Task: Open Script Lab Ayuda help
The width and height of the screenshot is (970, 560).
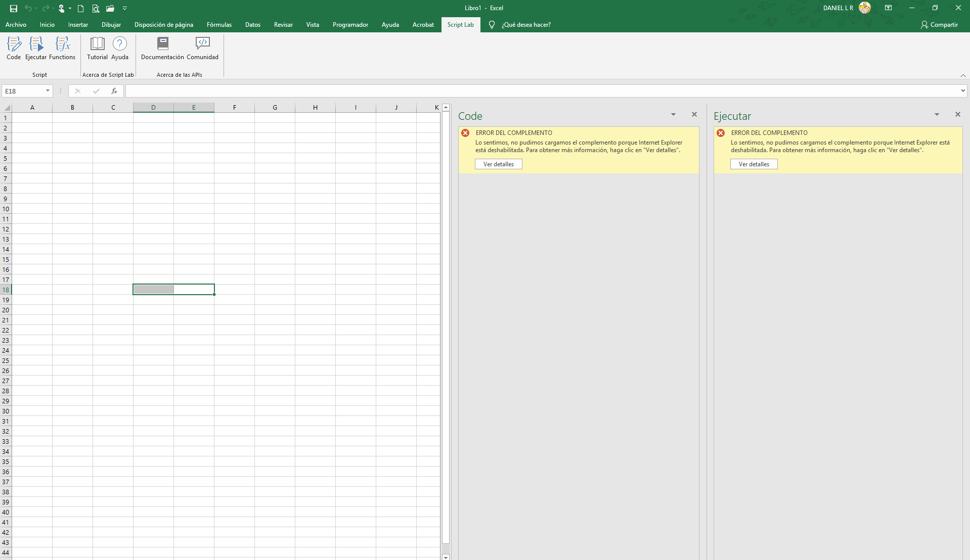Action: (x=120, y=49)
